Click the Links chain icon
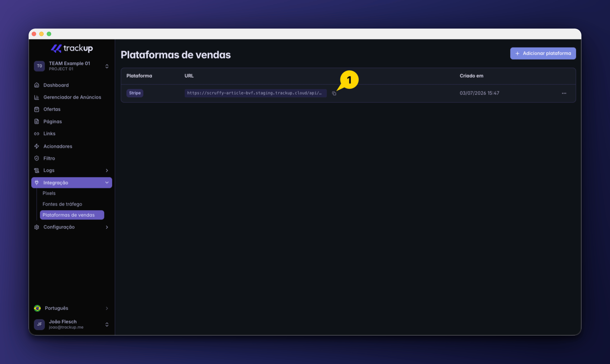 36,134
